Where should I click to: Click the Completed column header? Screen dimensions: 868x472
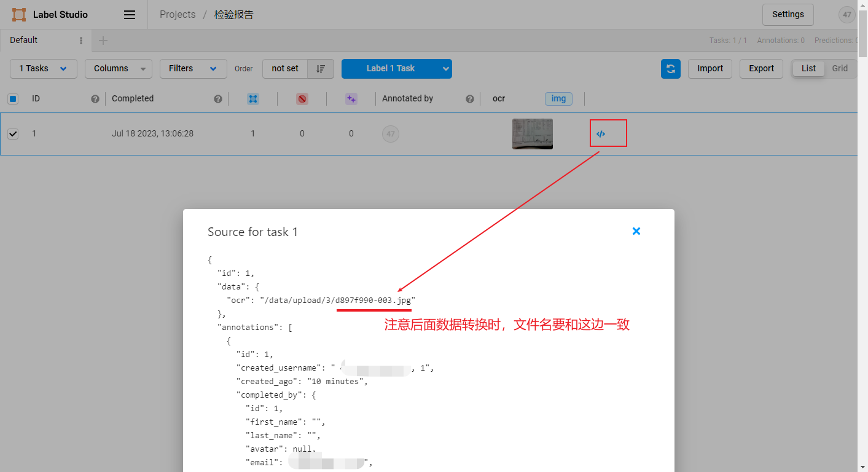point(133,99)
